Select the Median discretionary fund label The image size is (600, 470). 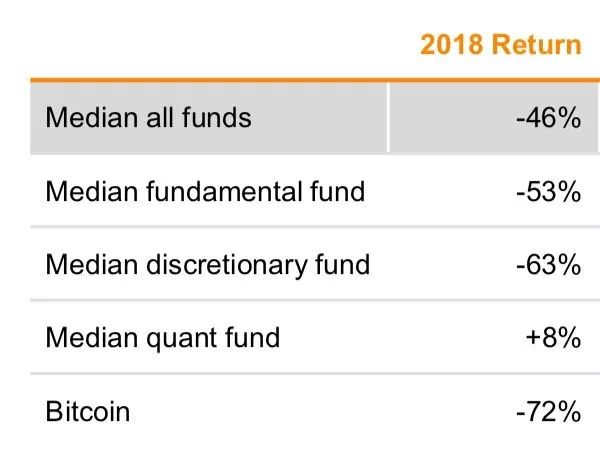pos(208,265)
